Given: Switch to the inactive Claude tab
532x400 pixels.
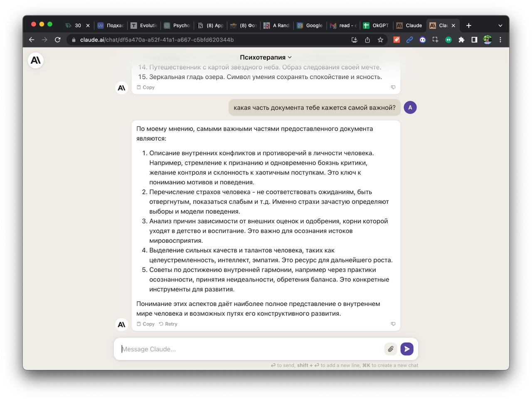Looking at the screenshot, I should coord(410,25).
